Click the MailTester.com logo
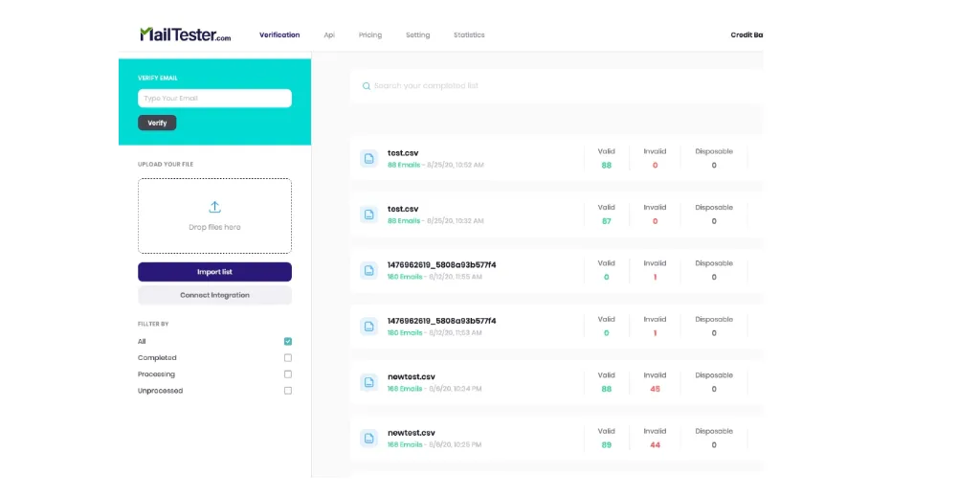This screenshot has height=497, width=980. point(185,34)
